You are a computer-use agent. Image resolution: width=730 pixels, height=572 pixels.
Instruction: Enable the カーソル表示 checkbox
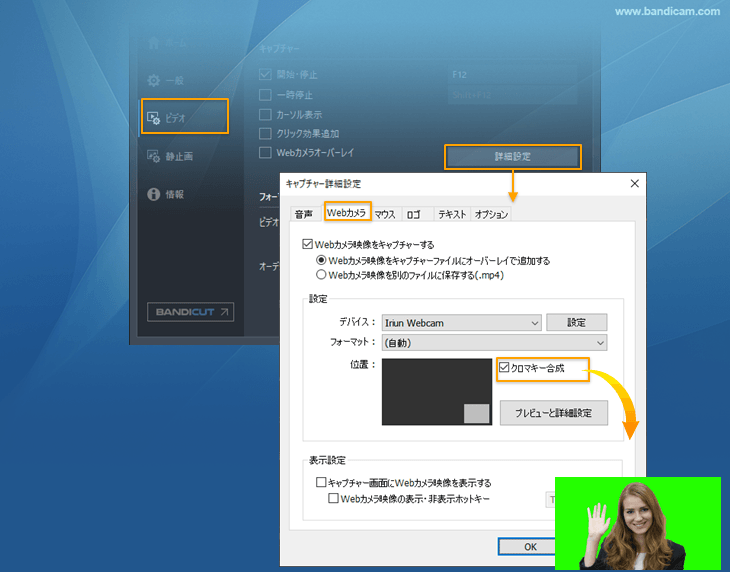(265, 114)
